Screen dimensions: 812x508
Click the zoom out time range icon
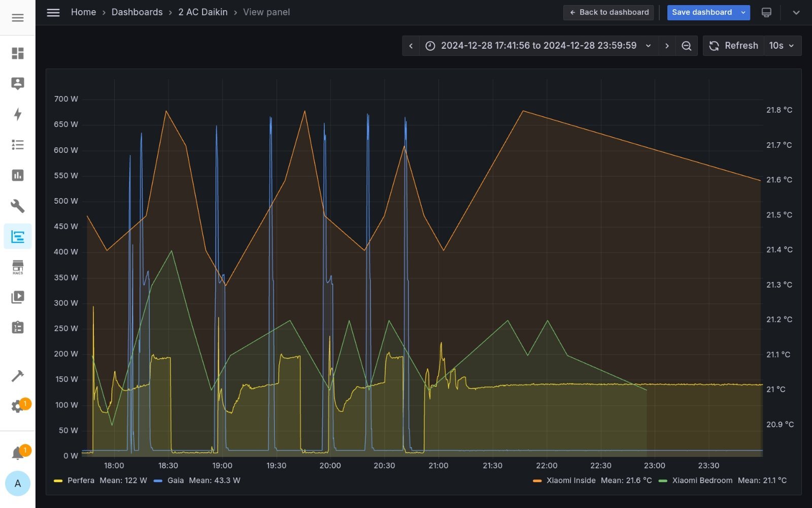tap(686, 46)
